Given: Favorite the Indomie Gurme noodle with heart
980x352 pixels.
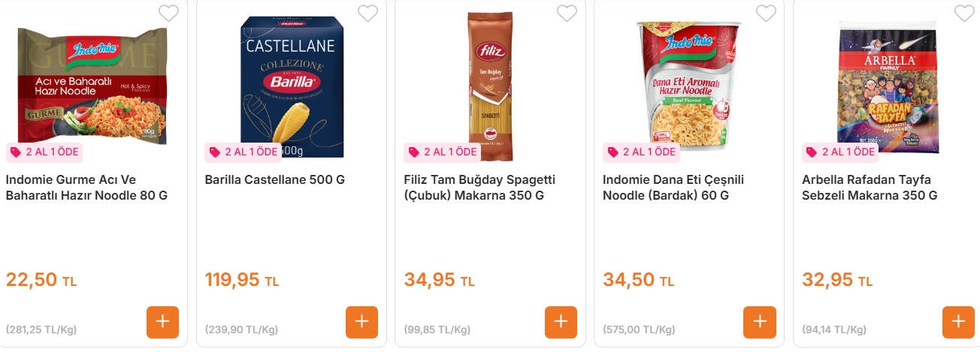Looking at the screenshot, I should pos(169,14).
